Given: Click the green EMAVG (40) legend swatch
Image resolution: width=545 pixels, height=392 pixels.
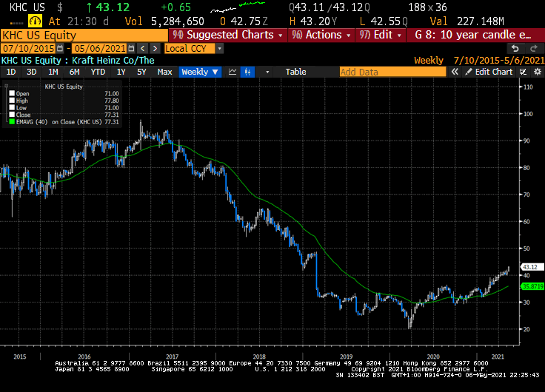Looking at the screenshot, I should pyautogui.click(x=12, y=122).
